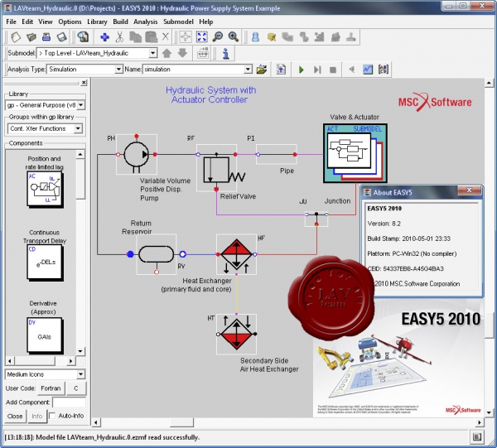Click the status bar log icon
497x448 pixels.
[x=477, y=437]
